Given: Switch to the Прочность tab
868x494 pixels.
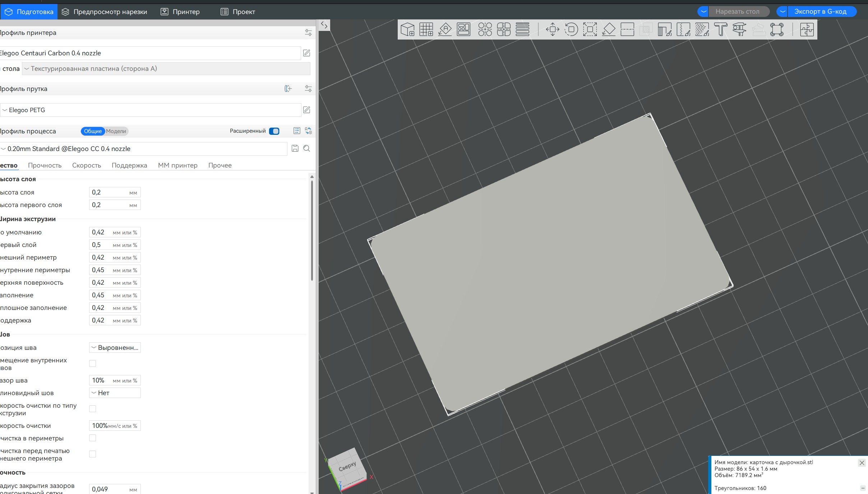Looking at the screenshot, I should pyautogui.click(x=45, y=165).
